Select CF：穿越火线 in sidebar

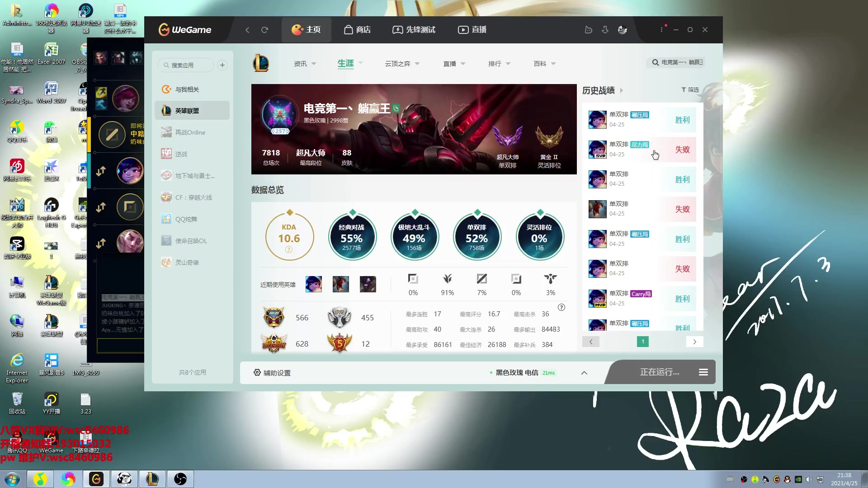(192, 197)
